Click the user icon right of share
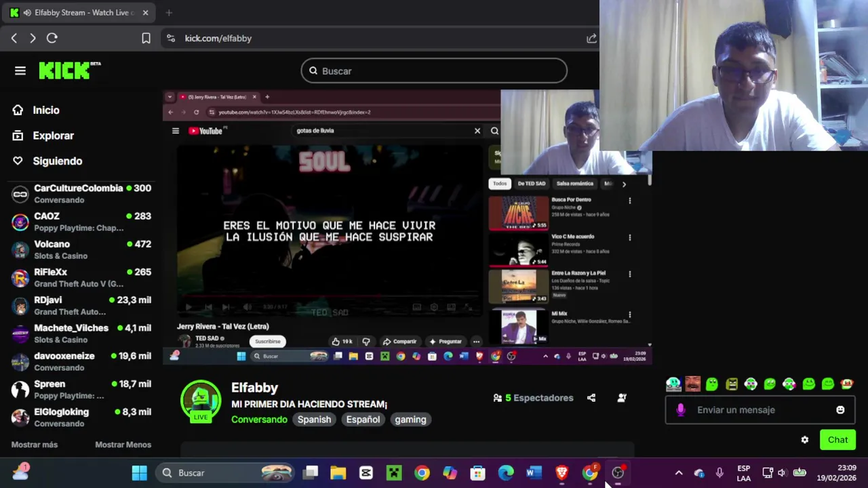 [622, 398]
